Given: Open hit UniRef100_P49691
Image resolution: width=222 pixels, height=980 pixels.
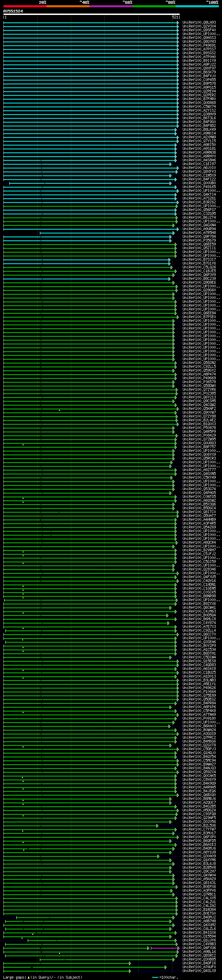Looking at the screenshot, I should [x=199, y=45].
